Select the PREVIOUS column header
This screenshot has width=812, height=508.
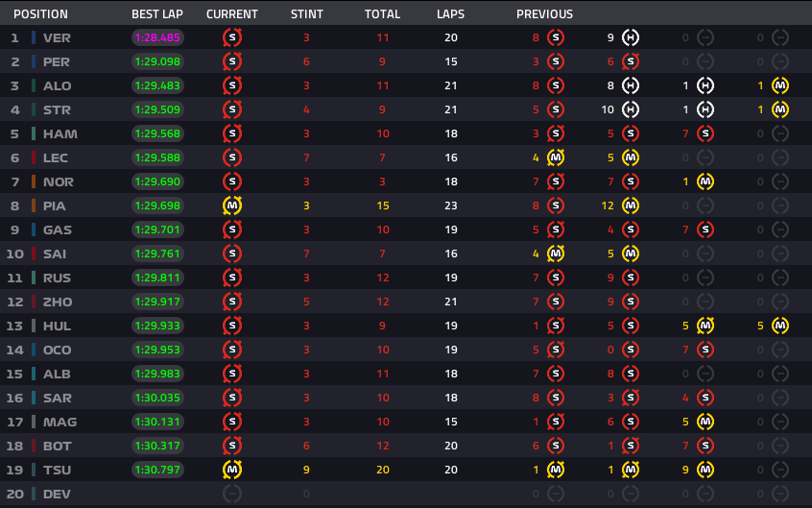(x=544, y=14)
